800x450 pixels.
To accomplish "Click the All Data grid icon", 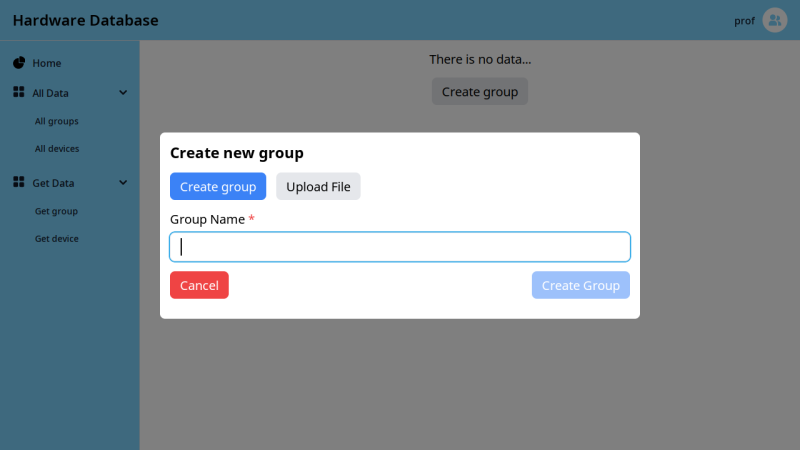I will tap(19, 92).
